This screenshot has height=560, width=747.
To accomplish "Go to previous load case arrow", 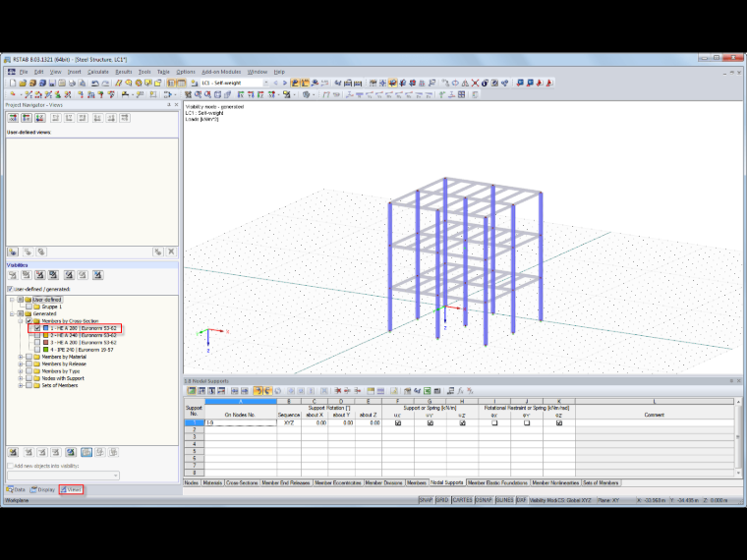I will click(275, 83).
